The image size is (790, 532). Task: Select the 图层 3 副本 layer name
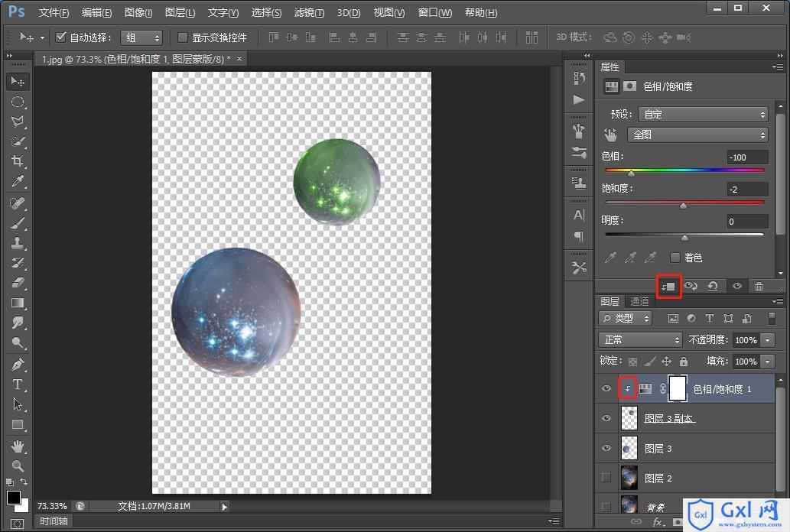coord(669,419)
